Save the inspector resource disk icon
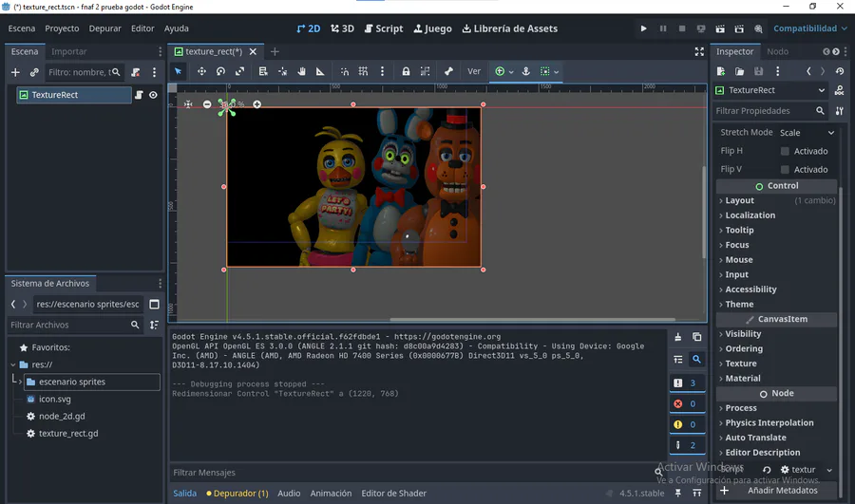The image size is (855, 504). [758, 71]
